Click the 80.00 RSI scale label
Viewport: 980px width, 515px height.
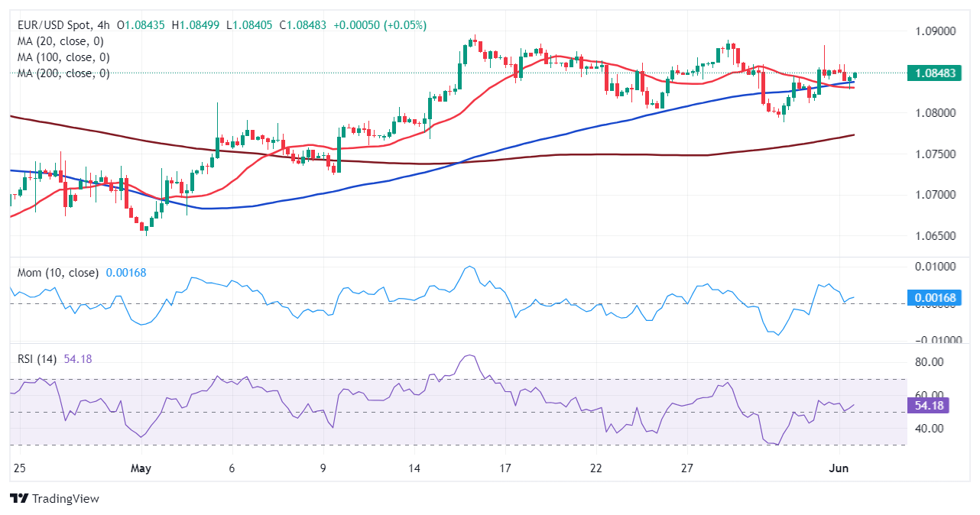(x=930, y=362)
